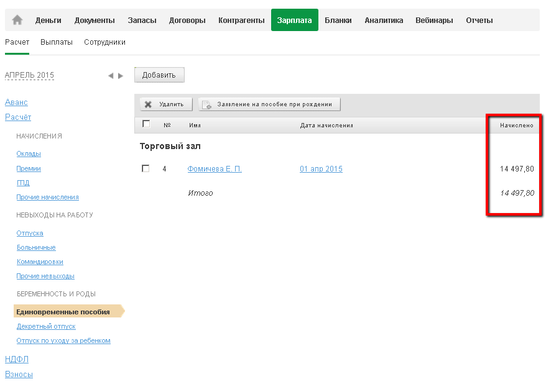Check the box for Фомичева Е. П.

146,168
